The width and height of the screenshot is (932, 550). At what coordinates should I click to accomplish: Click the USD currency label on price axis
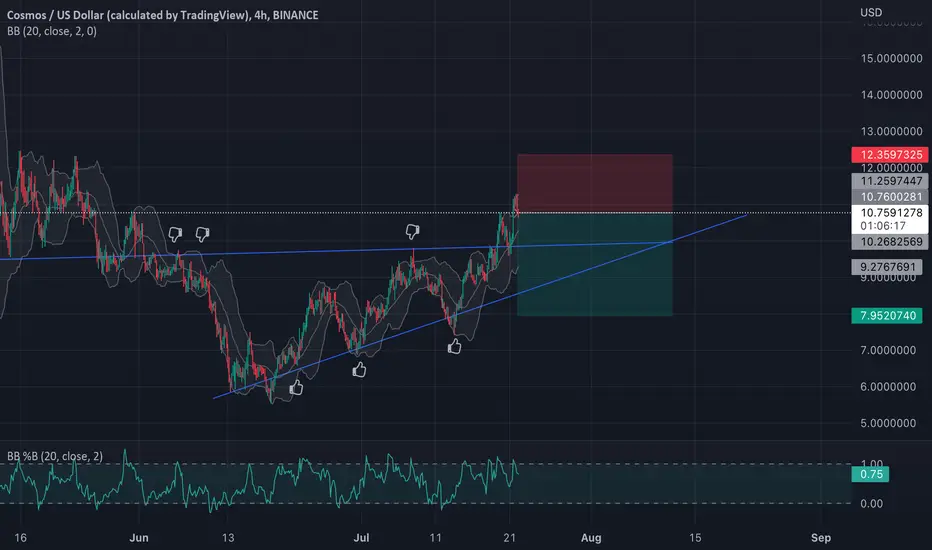click(x=871, y=12)
